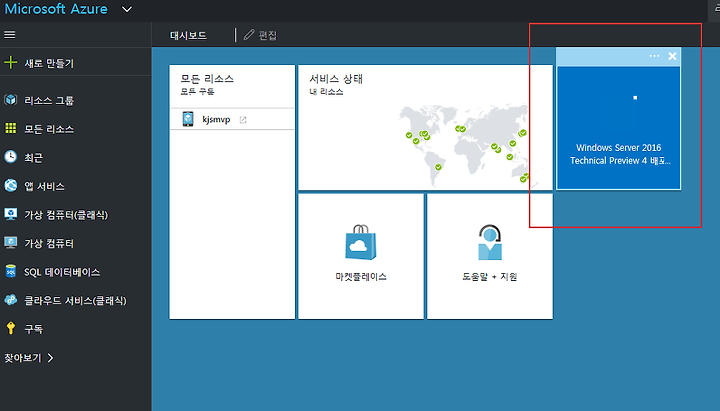
Task: Select 모든 리소스 in the sidebar
Action: coord(49,129)
